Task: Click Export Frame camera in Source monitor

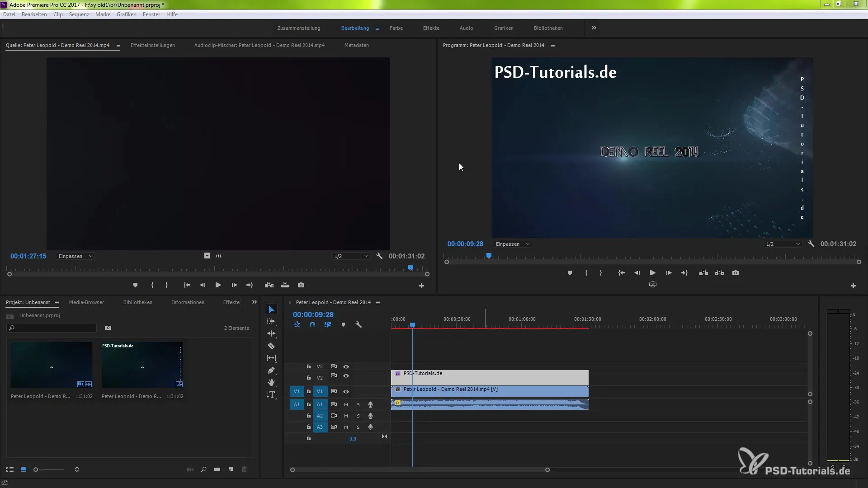Action: (301, 285)
